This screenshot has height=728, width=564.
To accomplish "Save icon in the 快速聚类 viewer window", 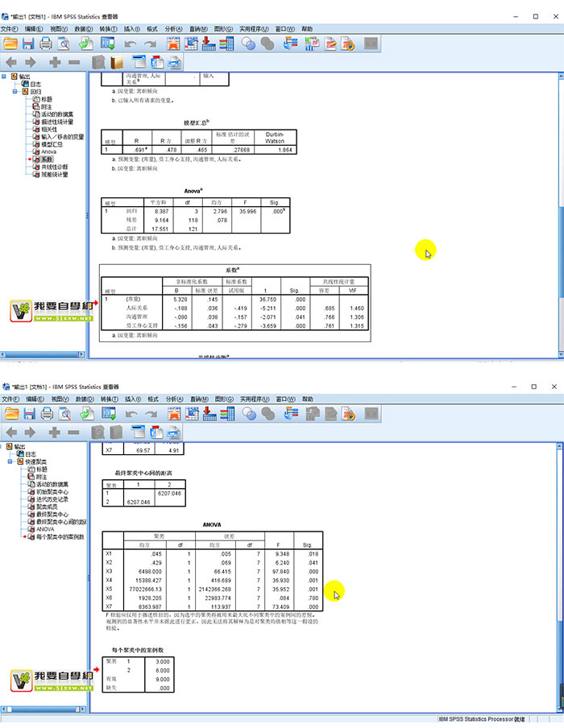I will [30, 414].
